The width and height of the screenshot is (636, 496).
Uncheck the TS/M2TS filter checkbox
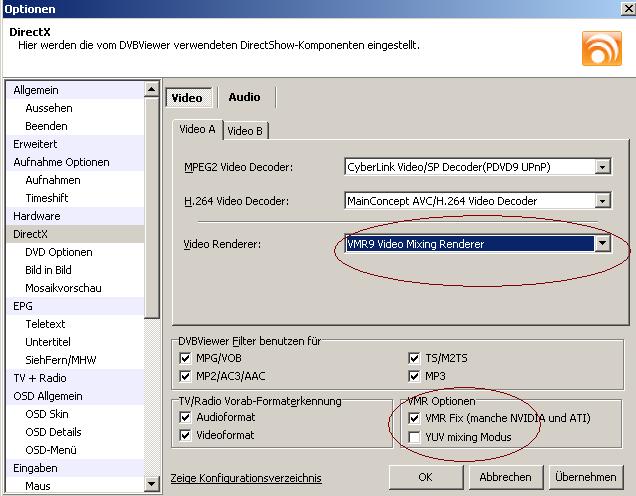point(415,357)
